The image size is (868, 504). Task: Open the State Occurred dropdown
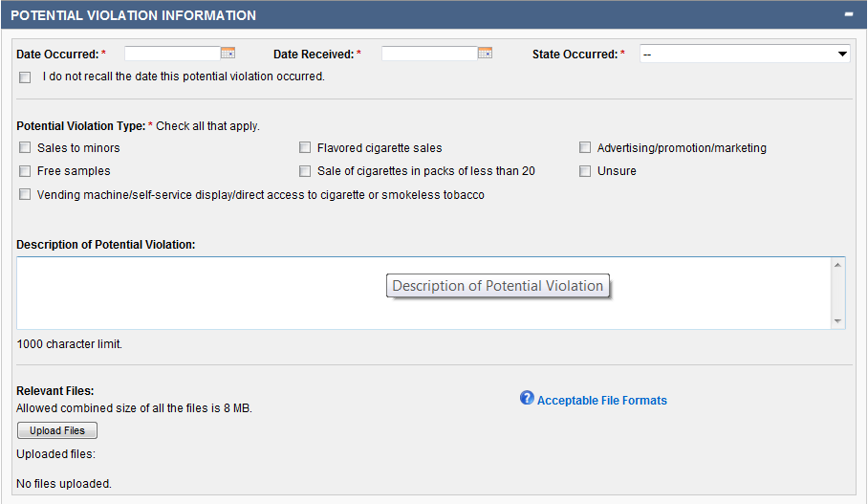(x=745, y=55)
